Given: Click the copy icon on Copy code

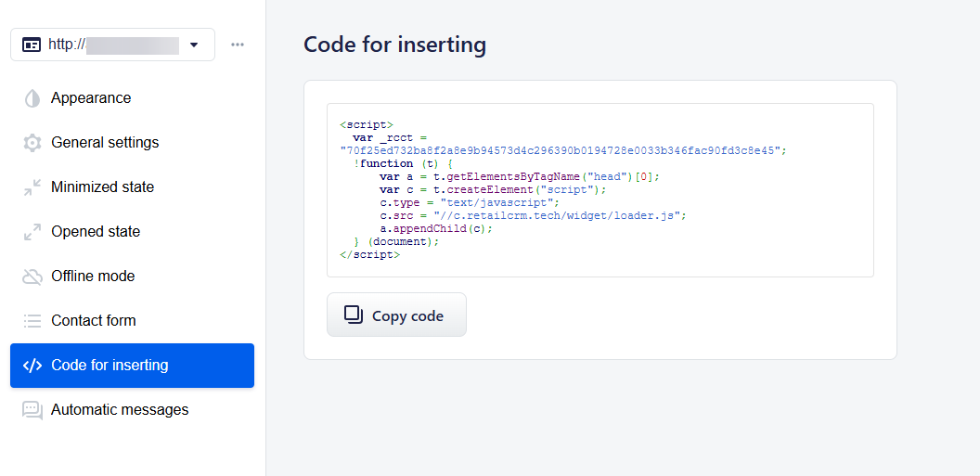Looking at the screenshot, I should point(354,315).
